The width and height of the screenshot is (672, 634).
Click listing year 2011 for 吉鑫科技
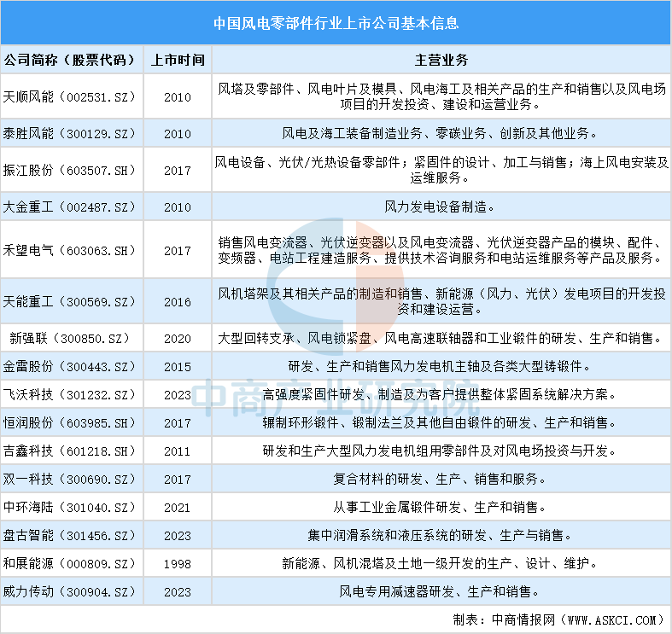click(177, 451)
